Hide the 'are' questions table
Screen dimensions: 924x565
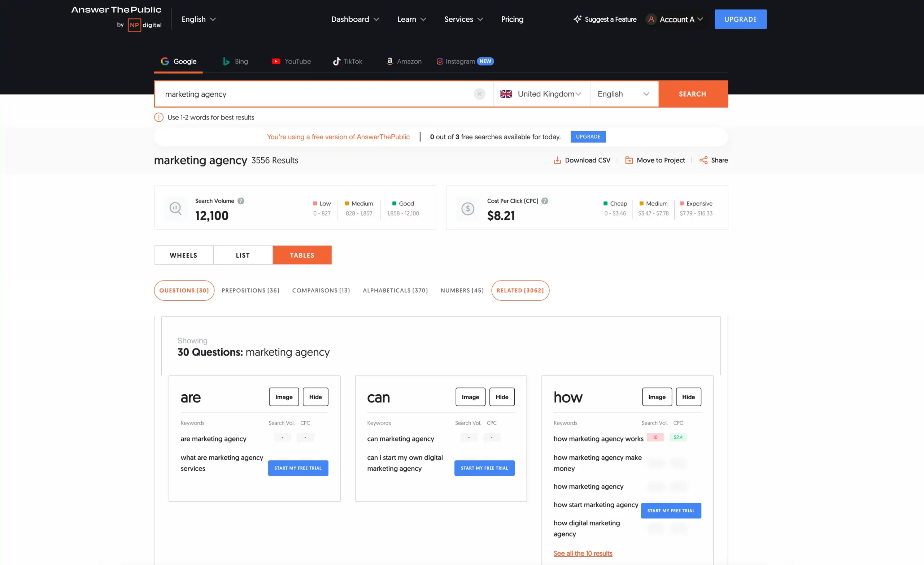tap(315, 397)
